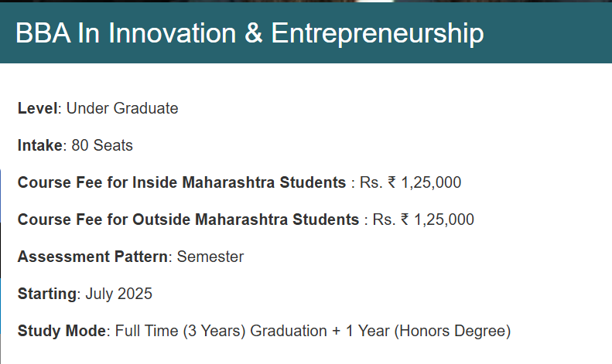Click the rupee symbol in Inside Maharashtra fee
The height and width of the screenshot is (364, 612).
(391, 182)
